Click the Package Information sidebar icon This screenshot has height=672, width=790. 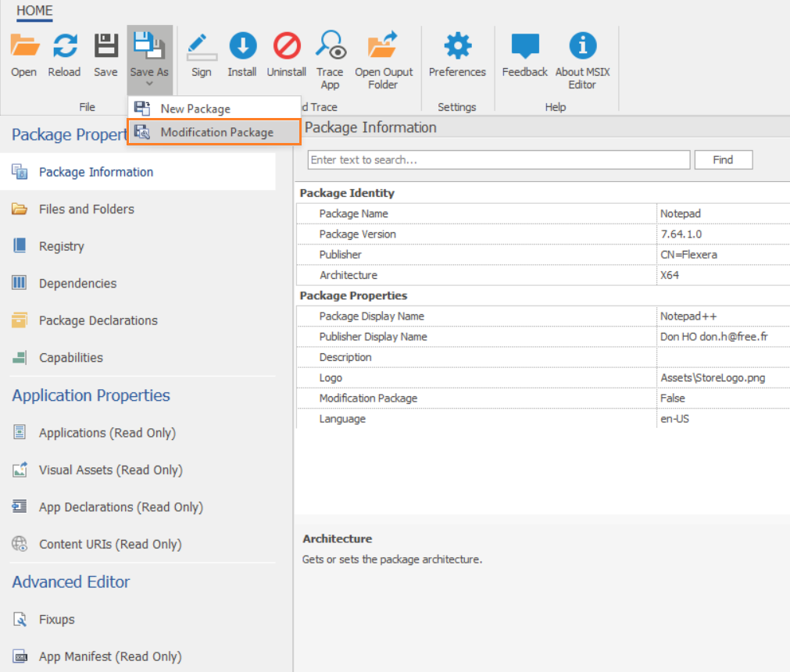click(20, 172)
